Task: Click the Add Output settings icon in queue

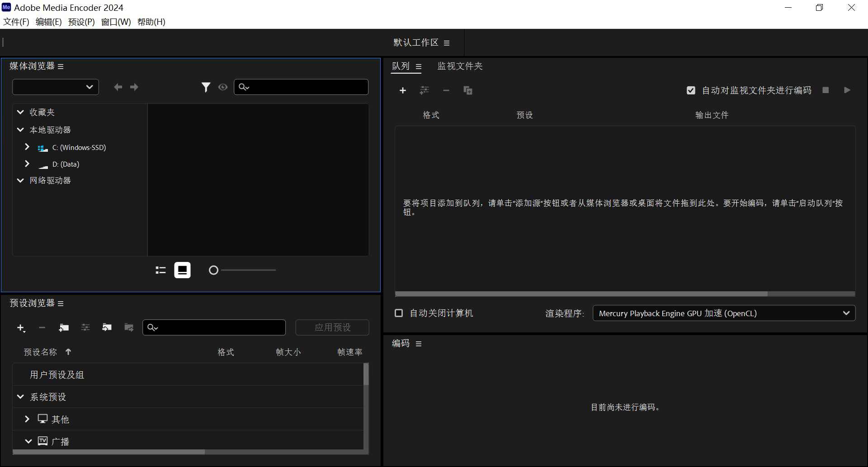Action: pyautogui.click(x=424, y=90)
